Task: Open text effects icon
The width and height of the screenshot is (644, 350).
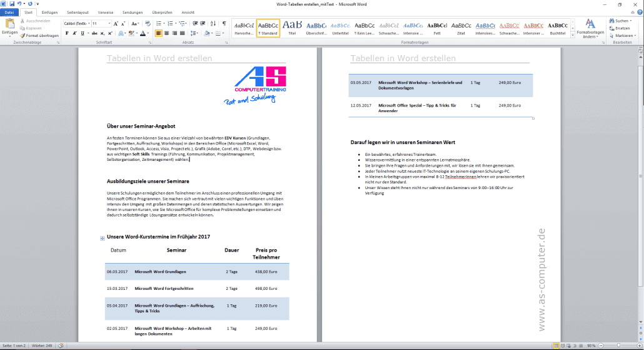Action: point(121,33)
